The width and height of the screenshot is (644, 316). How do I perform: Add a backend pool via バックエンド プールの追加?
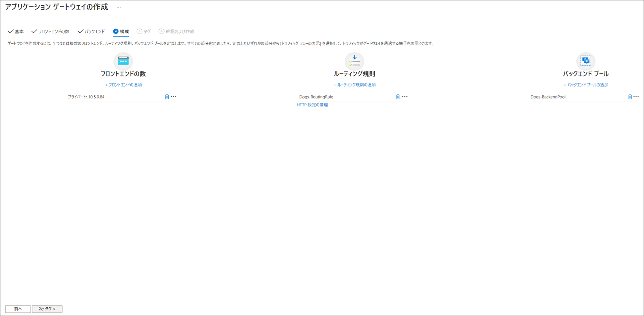click(x=586, y=85)
